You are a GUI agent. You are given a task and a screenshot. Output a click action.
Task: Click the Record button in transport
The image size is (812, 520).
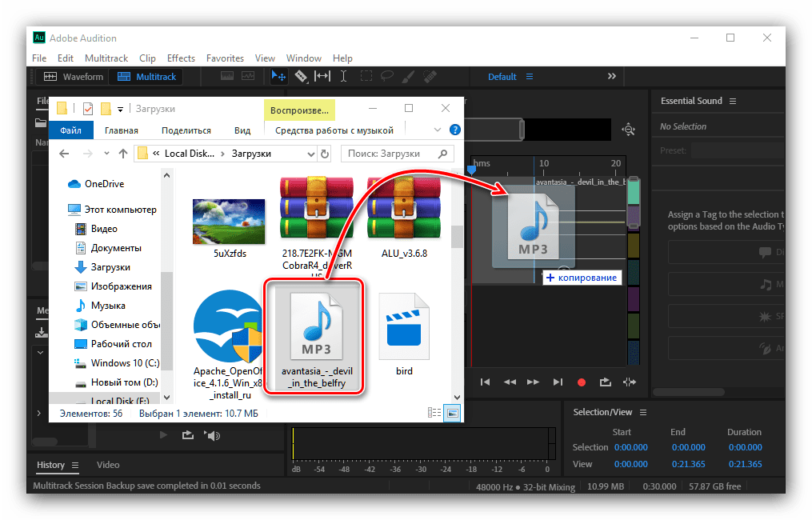pos(582,382)
